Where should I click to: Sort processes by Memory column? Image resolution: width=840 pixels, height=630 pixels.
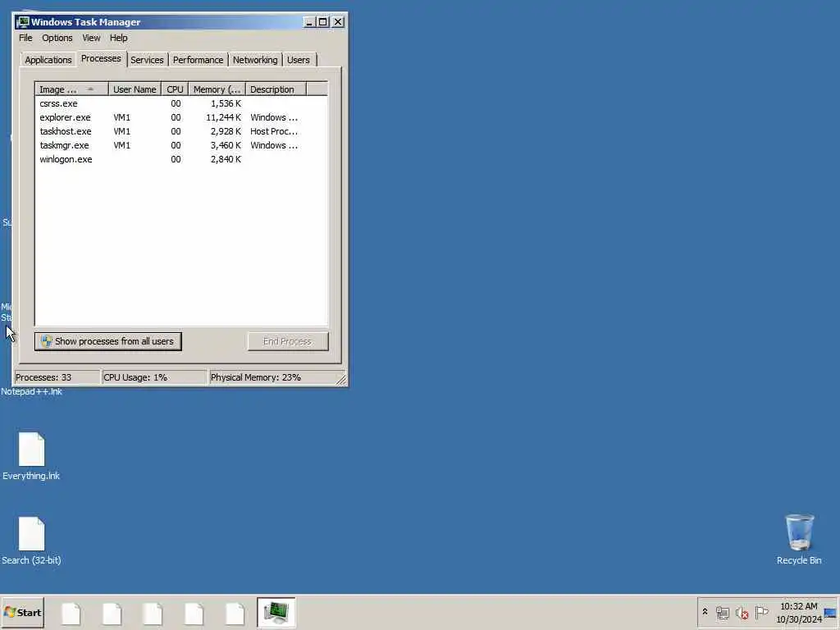coord(217,89)
